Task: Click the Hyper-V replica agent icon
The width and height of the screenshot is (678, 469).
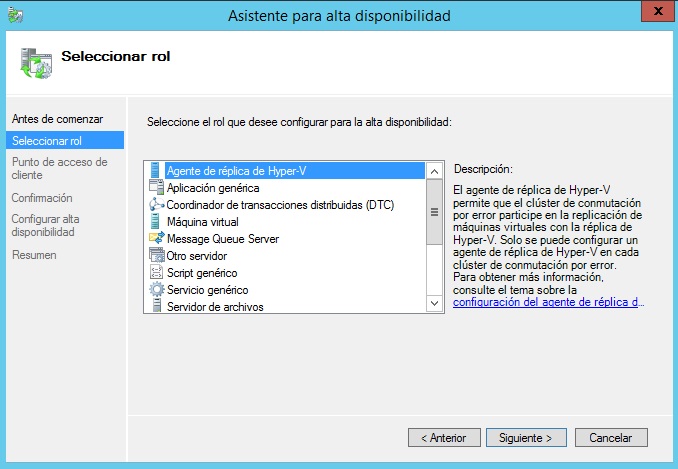Action: (x=155, y=170)
